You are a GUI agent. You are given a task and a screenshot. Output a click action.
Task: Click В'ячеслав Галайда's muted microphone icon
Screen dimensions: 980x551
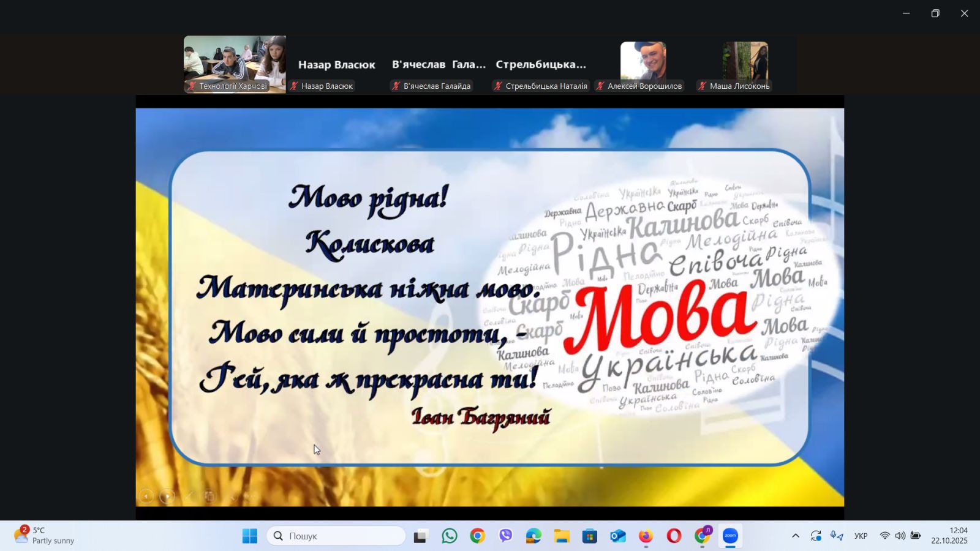[x=396, y=86]
